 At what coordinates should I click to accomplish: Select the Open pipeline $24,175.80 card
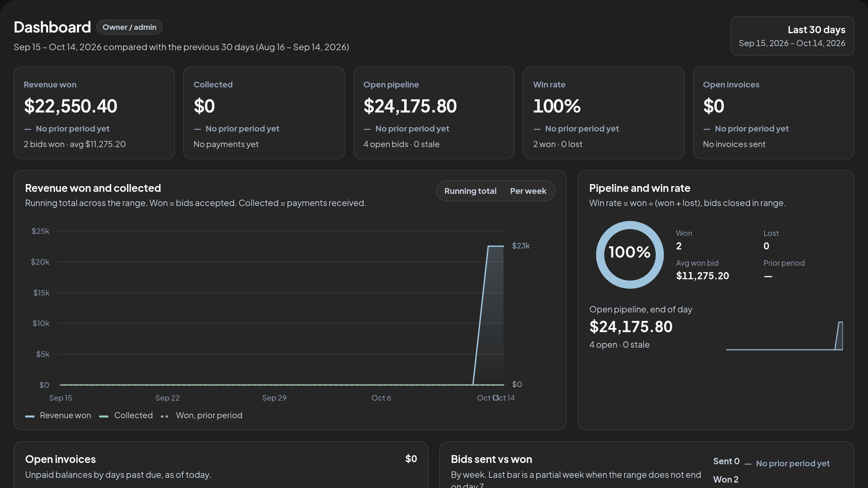434,113
